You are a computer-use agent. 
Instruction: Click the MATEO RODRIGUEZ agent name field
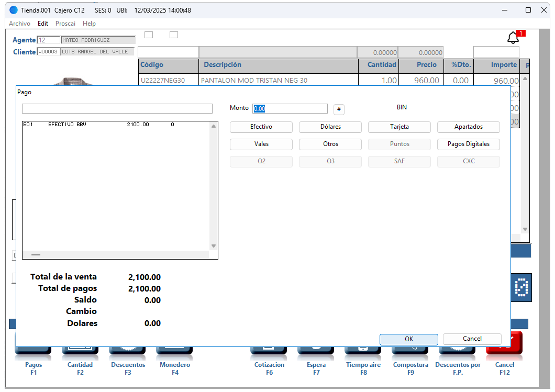point(98,40)
